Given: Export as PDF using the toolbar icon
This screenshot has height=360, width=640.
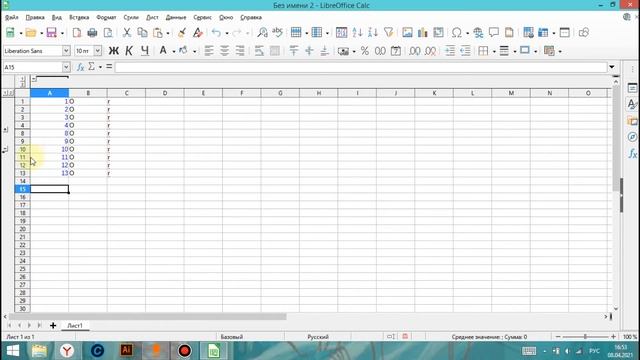Looking at the screenshot, I should coord(77,33).
